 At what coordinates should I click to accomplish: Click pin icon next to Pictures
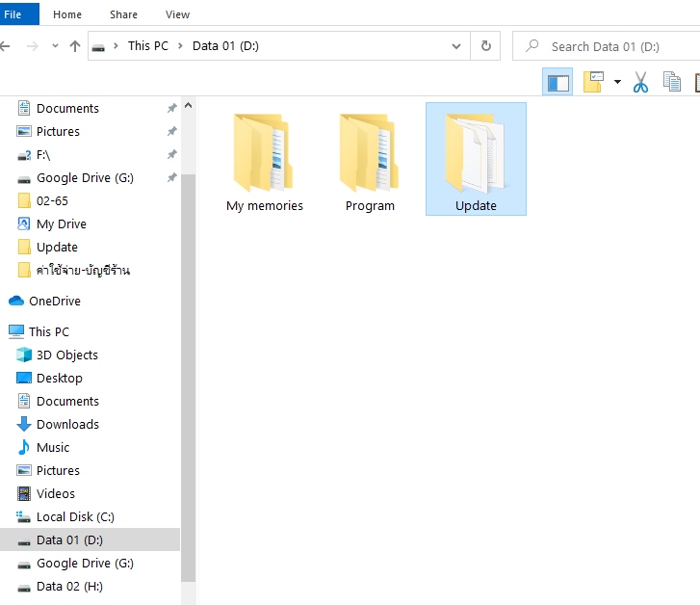(172, 131)
